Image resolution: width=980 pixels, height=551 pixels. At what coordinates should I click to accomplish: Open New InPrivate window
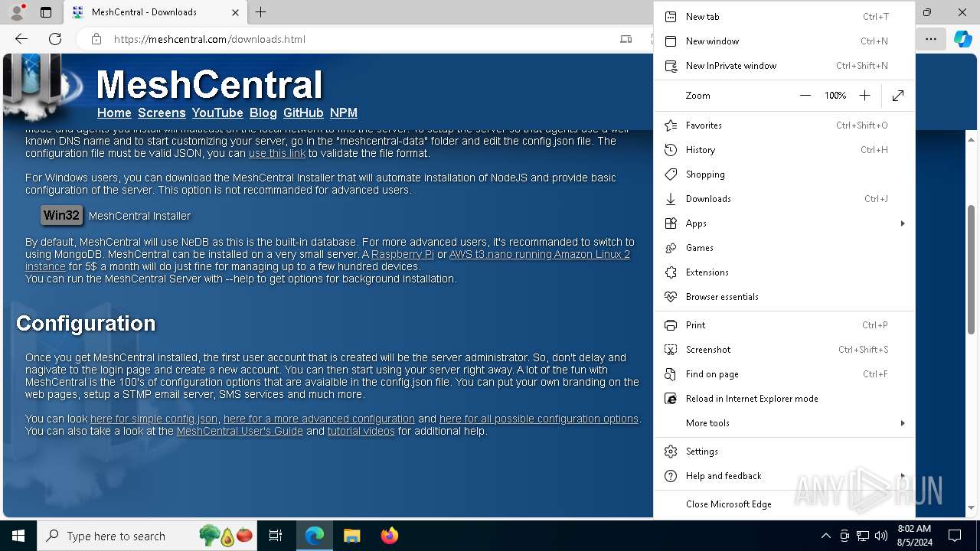pyautogui.click(x=784, y=65)
